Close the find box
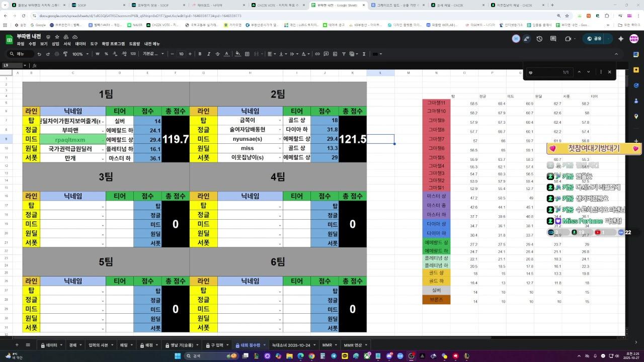 coord(609,72)
